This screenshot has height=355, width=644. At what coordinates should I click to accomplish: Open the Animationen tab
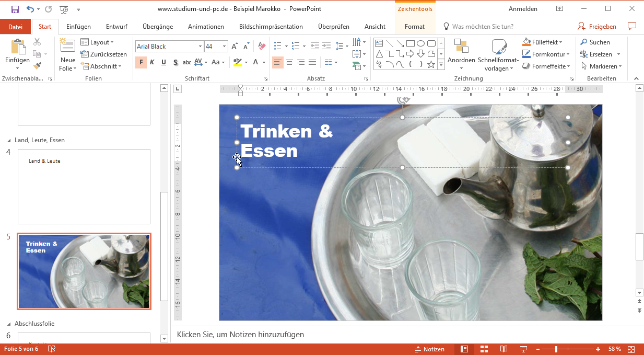(x=206, y=27)
